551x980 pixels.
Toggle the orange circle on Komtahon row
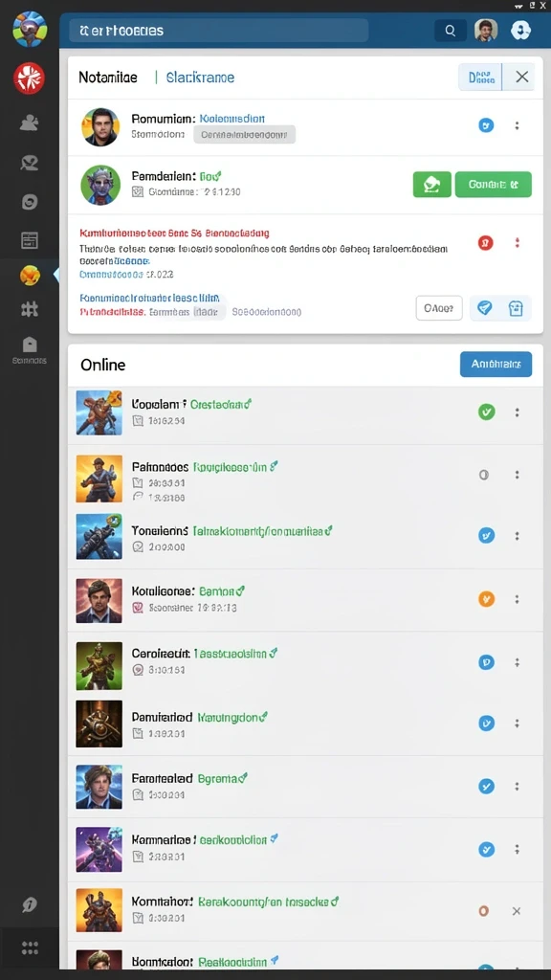(x=483, y=911)
